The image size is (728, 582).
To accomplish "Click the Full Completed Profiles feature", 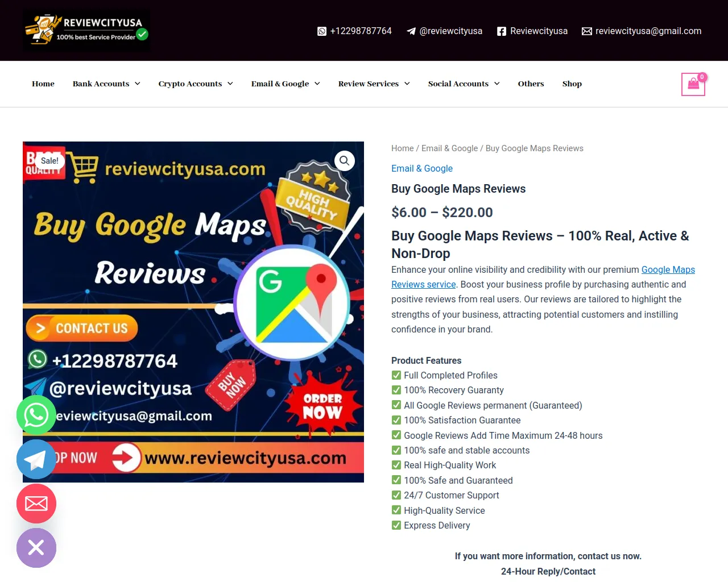I will [x=450, y=375].
